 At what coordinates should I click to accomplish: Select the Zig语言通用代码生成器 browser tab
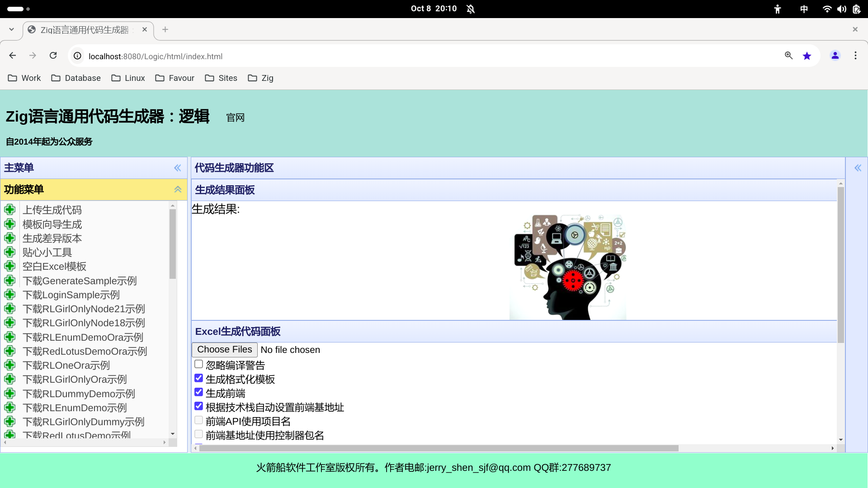click(x=84, y=29)
